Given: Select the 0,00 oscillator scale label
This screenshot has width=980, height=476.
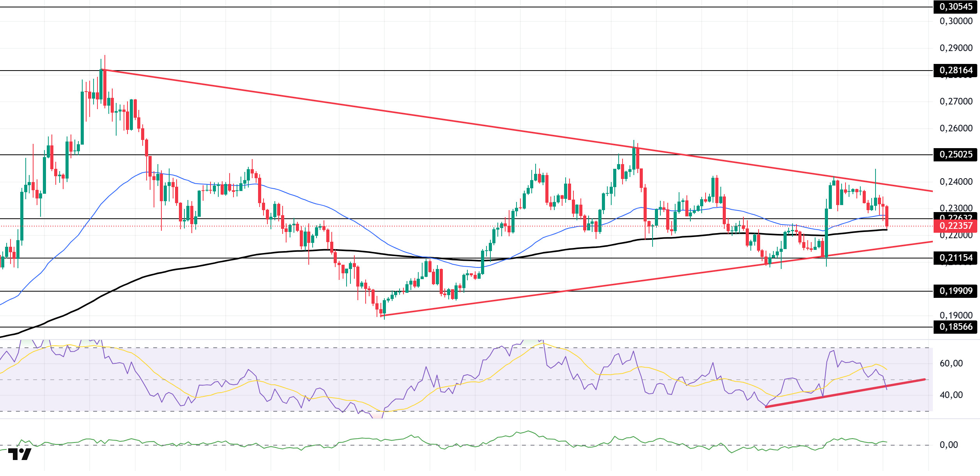Looking at the screenshot, I should [x=948, y=446].
